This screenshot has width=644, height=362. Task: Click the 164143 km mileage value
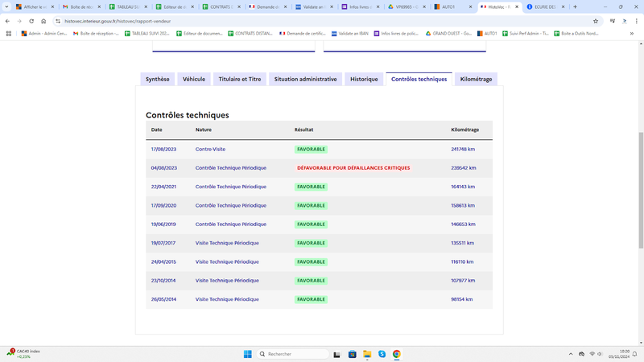(463, 187)
